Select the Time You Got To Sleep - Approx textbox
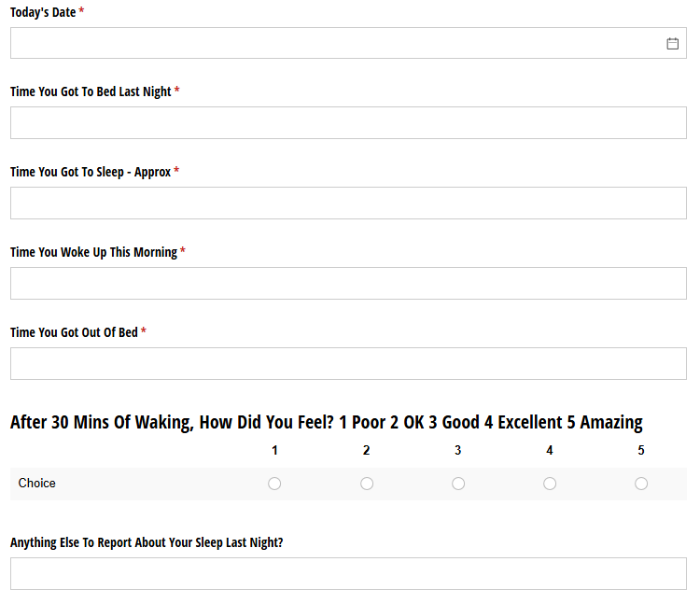The image size is (700, 604). tap(348, 203)
